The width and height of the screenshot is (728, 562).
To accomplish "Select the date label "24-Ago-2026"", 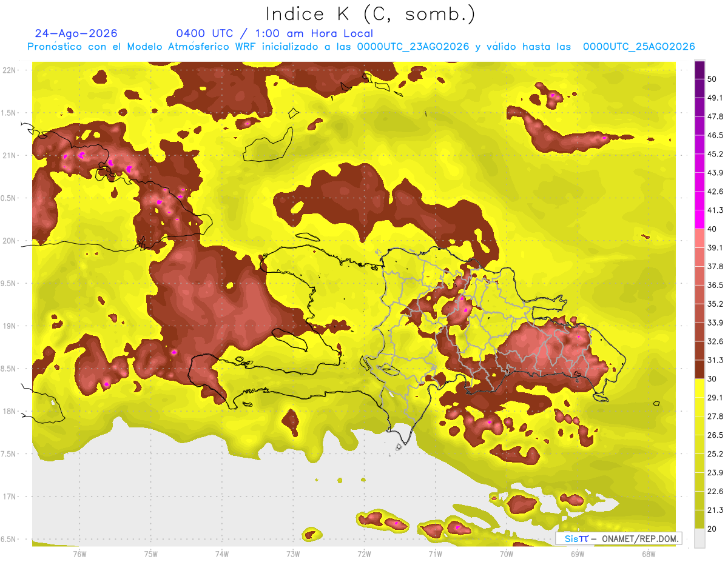I will pyautogui.click(x=76, y=33).
